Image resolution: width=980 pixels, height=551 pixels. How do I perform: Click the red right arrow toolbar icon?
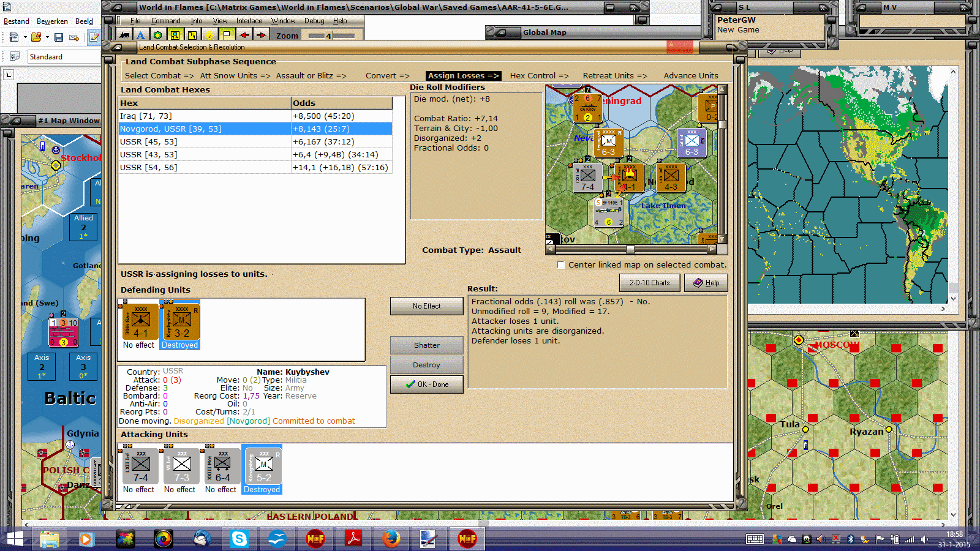(x=261, y=36)
